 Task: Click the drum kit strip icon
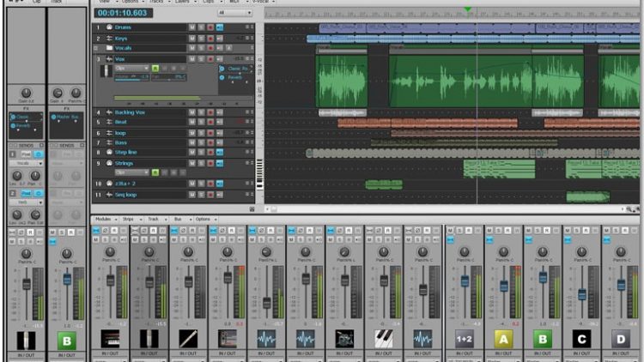pyautogui.click(x=344, y=339)
